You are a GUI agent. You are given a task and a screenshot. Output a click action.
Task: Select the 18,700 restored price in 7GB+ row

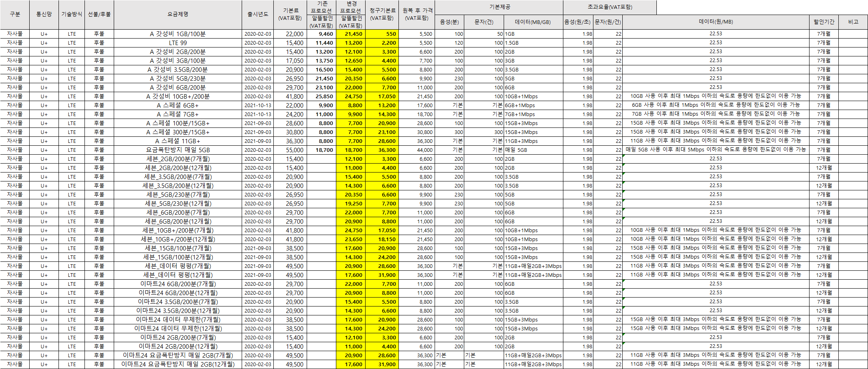pyautogui.click(x=417, y=114)
